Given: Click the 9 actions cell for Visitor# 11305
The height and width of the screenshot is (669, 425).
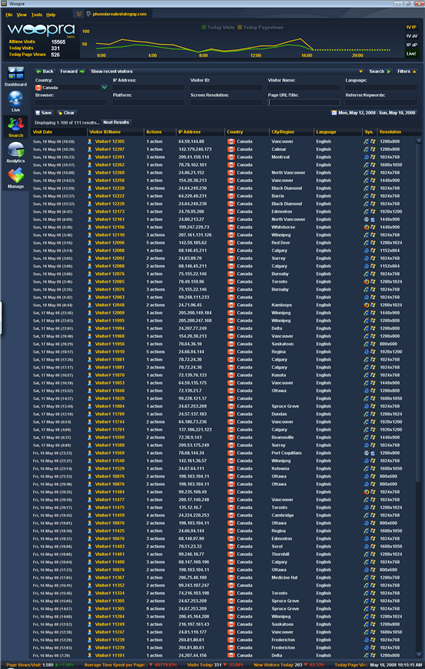Looking at the screenshot, I should pos(155,608).
